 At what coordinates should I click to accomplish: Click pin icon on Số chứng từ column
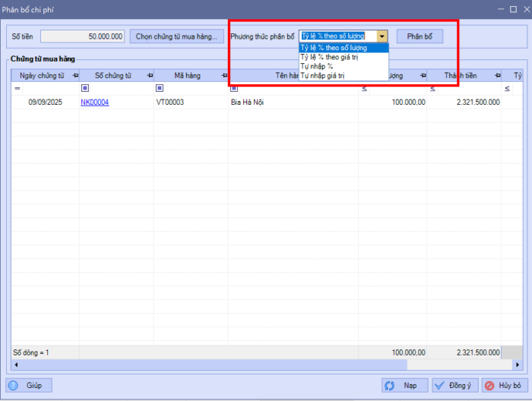[x=149, y=75]
